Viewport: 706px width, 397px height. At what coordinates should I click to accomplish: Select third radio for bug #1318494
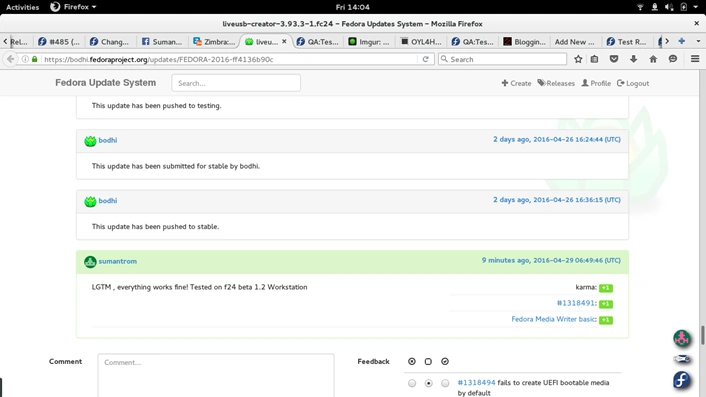[445, 383]
